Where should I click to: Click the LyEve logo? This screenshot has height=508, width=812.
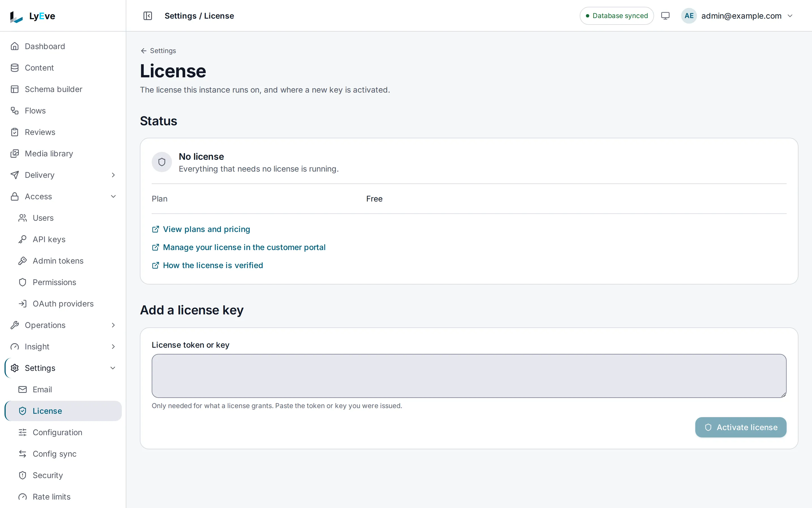(32, 16)
